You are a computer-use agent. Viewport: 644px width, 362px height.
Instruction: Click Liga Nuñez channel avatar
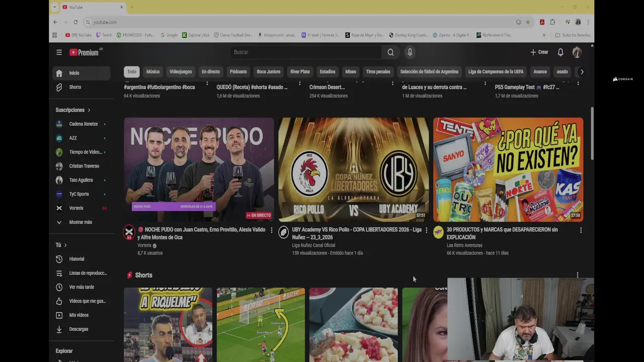[284, 232]
